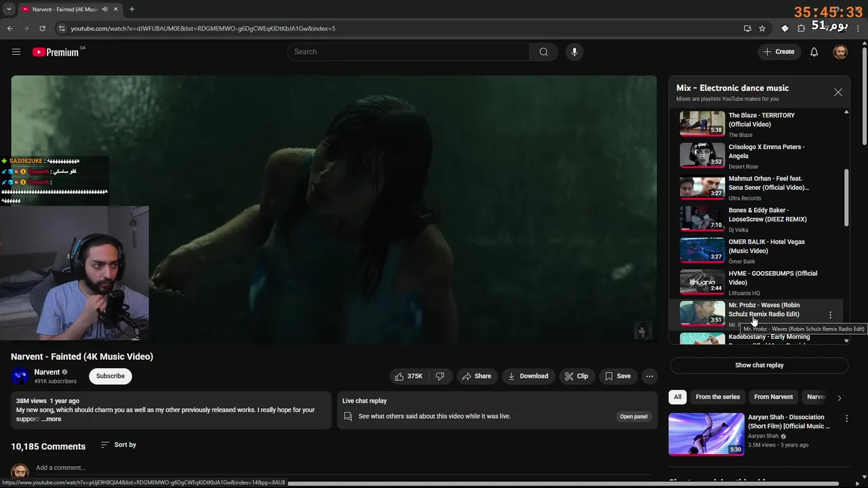
Task: Play OMER BALIK - Hotel Vegas
Action: point(759,251)
